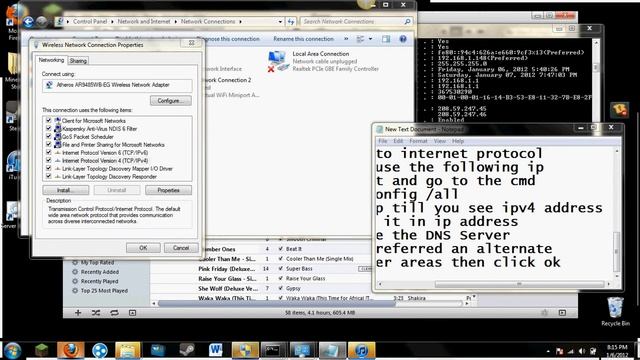The height and width of the screenshot is (360, 640).
Task: Show artwork viewer icon in iTunes bottom bar
Action: 132,313
